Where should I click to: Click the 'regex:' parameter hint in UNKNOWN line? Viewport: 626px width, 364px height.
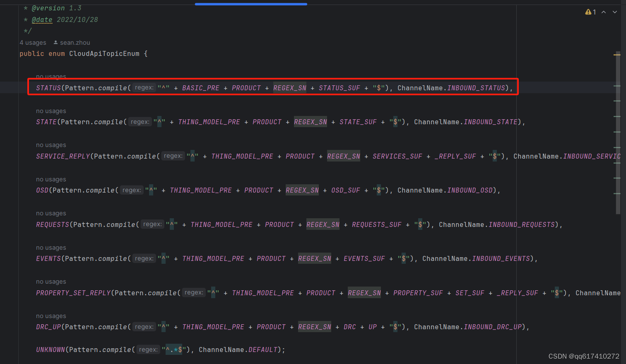(148, 350)
